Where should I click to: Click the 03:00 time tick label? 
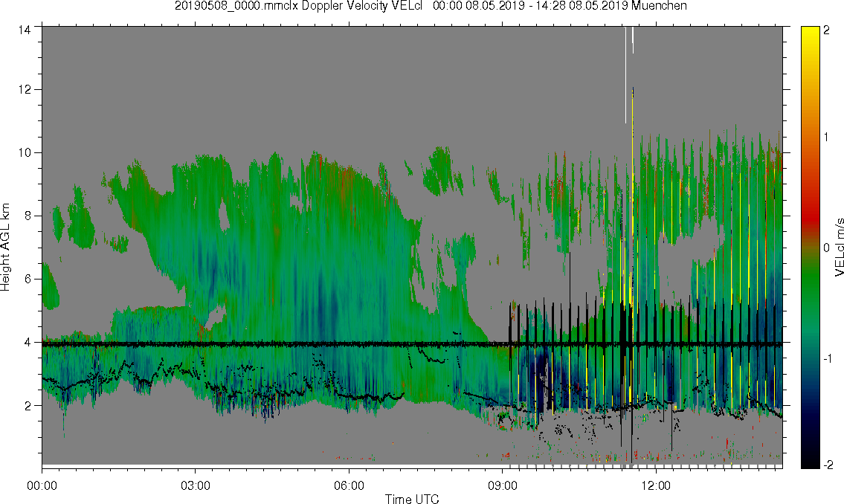point(196,485)
